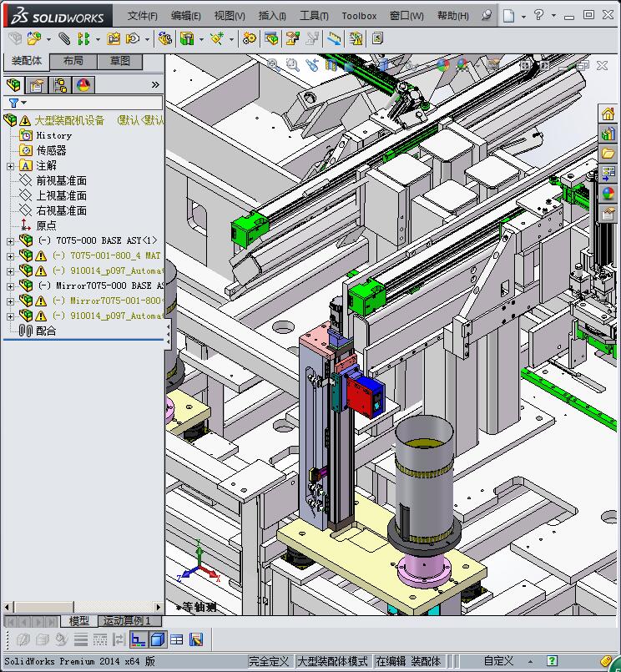Expand the 7075-000 BASE ASY<1> tree node
The width and height of the screenshot is (621, 672).
point(10,241)
